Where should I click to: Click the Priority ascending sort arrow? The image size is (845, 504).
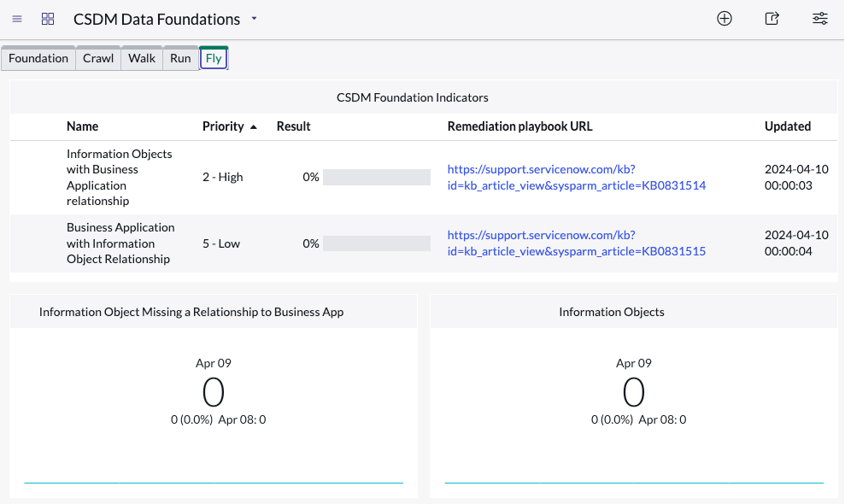coord(253,127)
